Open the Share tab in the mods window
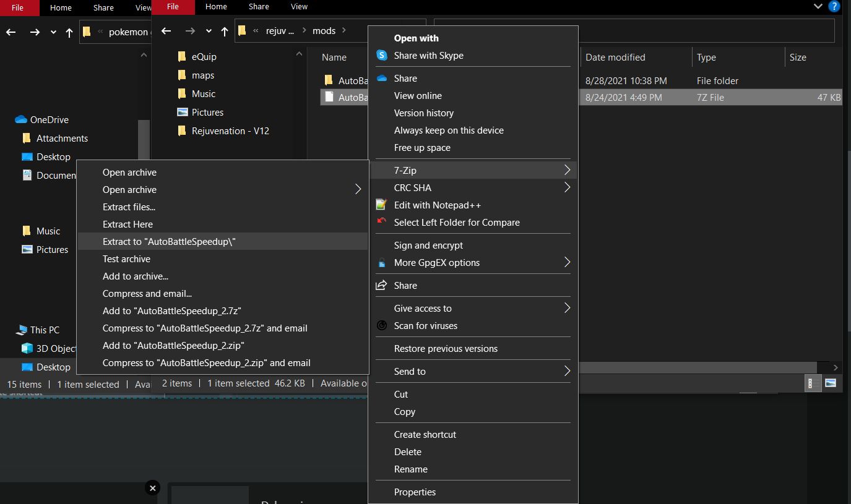 tap(259, 7)
